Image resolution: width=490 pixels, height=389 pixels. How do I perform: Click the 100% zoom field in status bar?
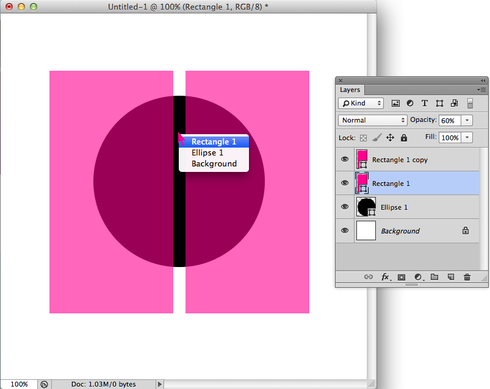click(19, 384)
